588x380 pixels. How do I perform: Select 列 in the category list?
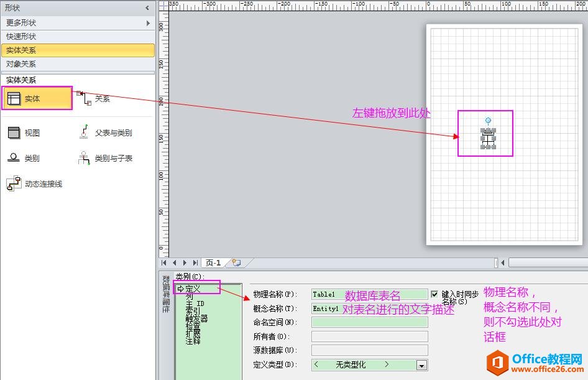click(x=189, y=297)
